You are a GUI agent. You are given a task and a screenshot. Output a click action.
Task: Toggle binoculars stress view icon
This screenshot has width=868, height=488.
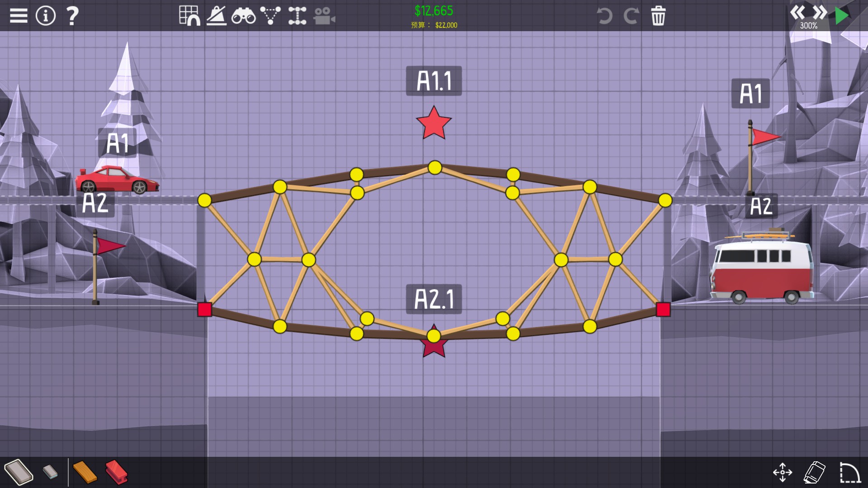click(243, 16)
